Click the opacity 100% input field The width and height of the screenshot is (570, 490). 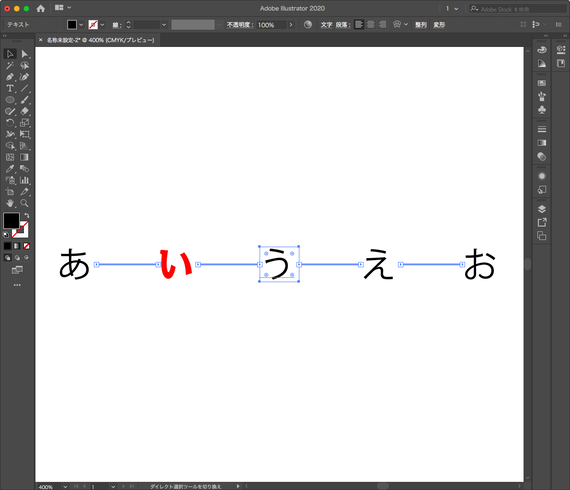coord(272,25)
